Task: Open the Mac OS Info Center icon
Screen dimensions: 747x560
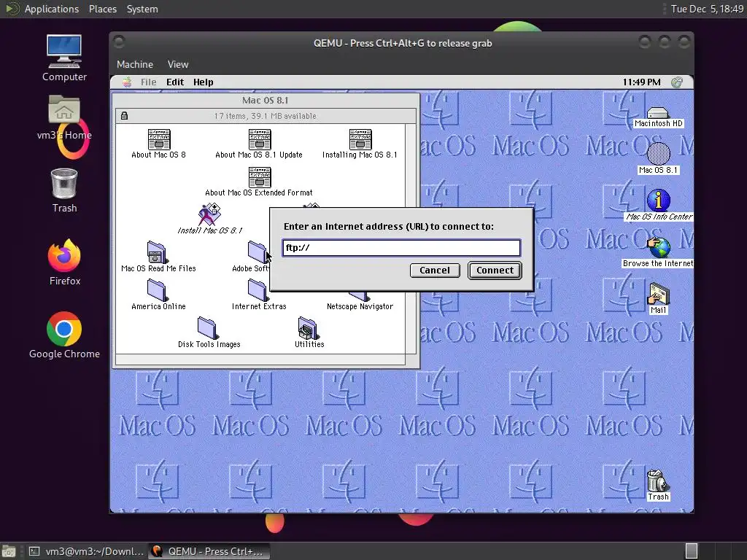Action: [659, 200]
